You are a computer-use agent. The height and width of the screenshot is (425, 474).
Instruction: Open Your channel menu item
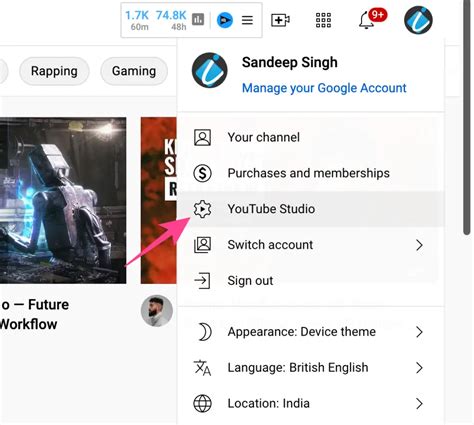[x=311, y=137]
